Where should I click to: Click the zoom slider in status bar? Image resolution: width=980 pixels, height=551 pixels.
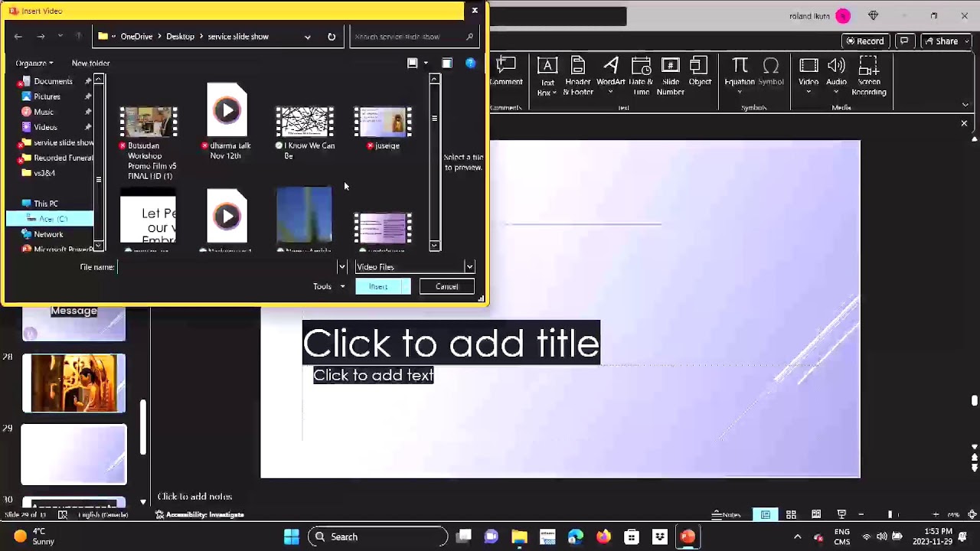[x=898, y=514]
